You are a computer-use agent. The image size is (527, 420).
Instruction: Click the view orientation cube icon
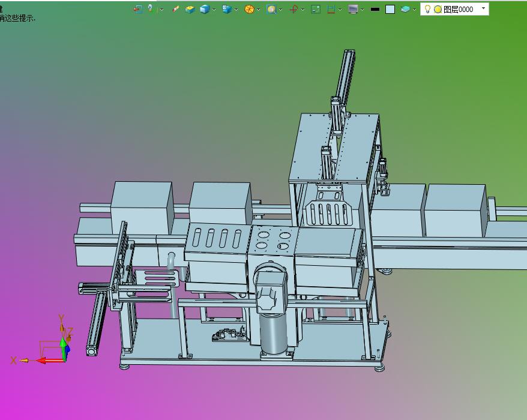point(227,10)
